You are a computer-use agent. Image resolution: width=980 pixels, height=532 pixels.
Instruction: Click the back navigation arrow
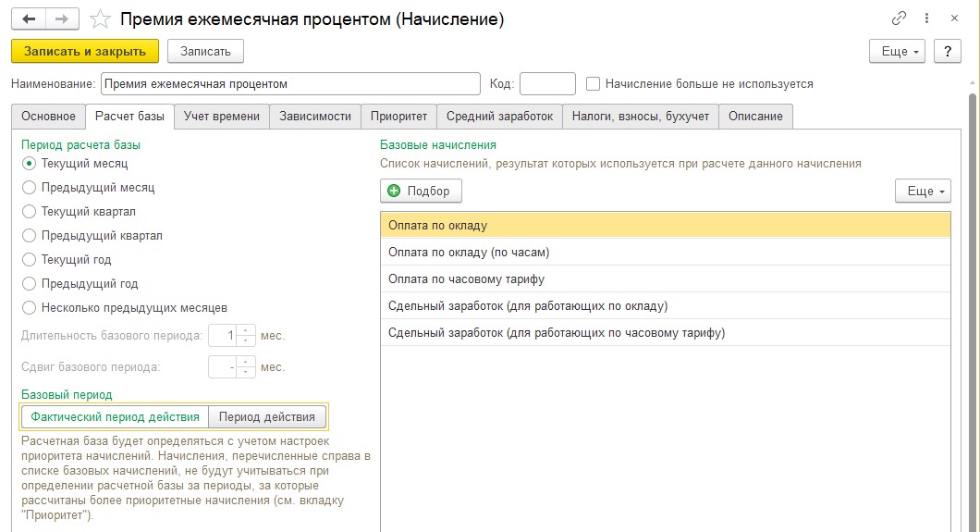point(29,19)
